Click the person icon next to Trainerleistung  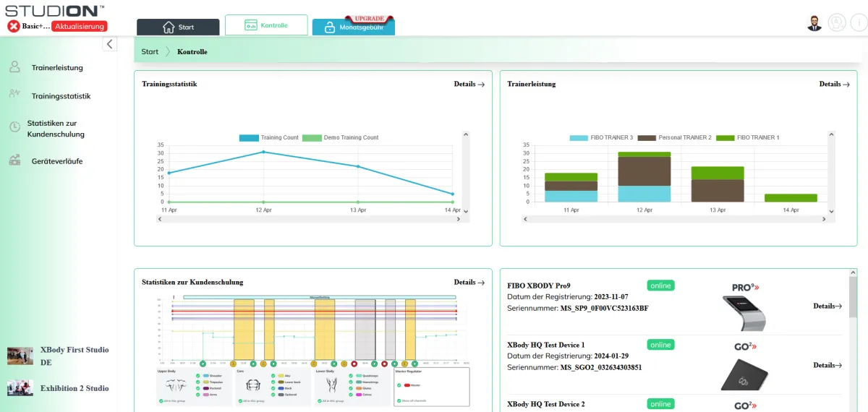14,67
